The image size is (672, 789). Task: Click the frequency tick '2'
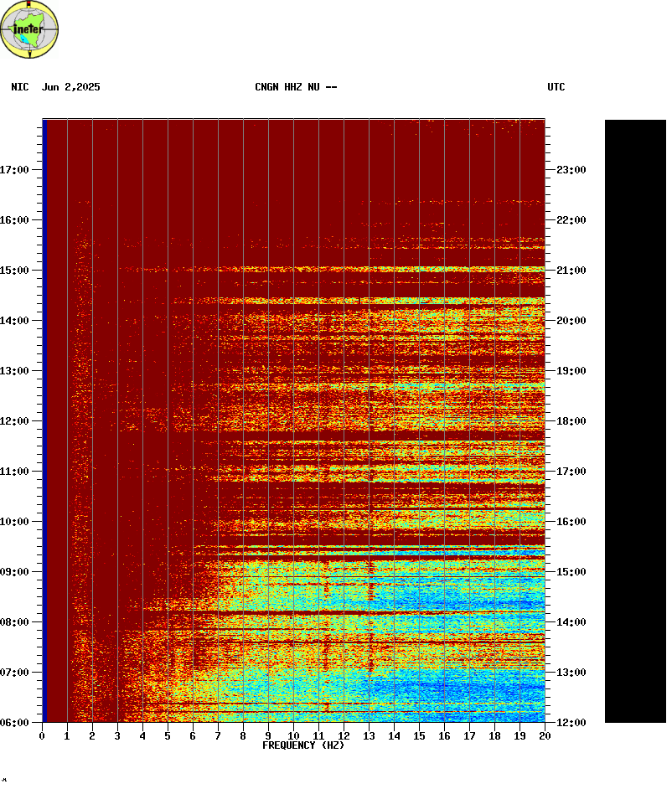click(x=92, y=736)
